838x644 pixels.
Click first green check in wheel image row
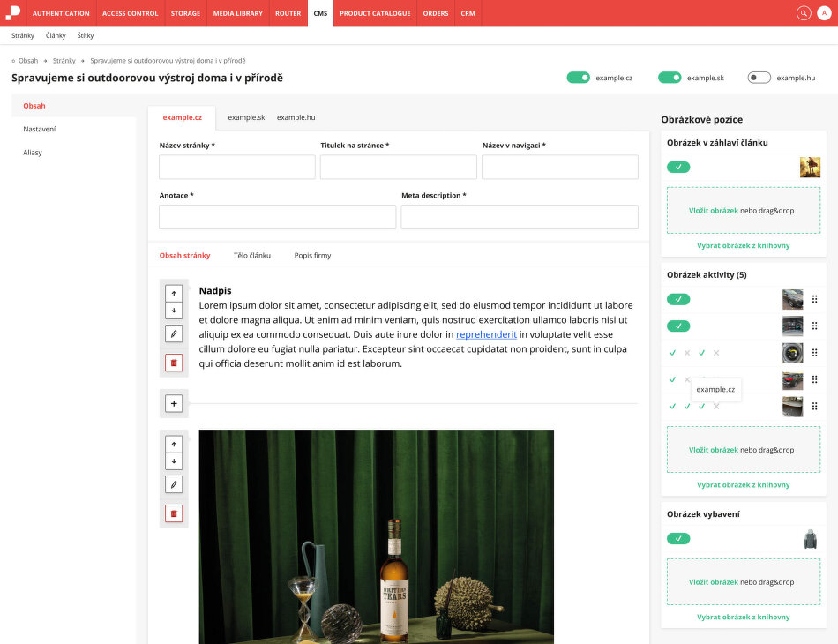coord(673,353)
